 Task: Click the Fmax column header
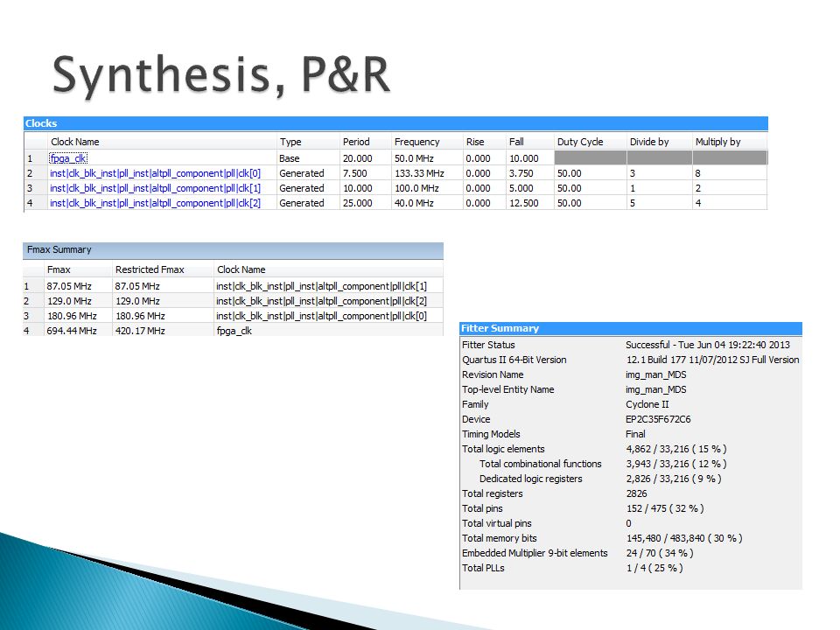click(x=59, y=270)
